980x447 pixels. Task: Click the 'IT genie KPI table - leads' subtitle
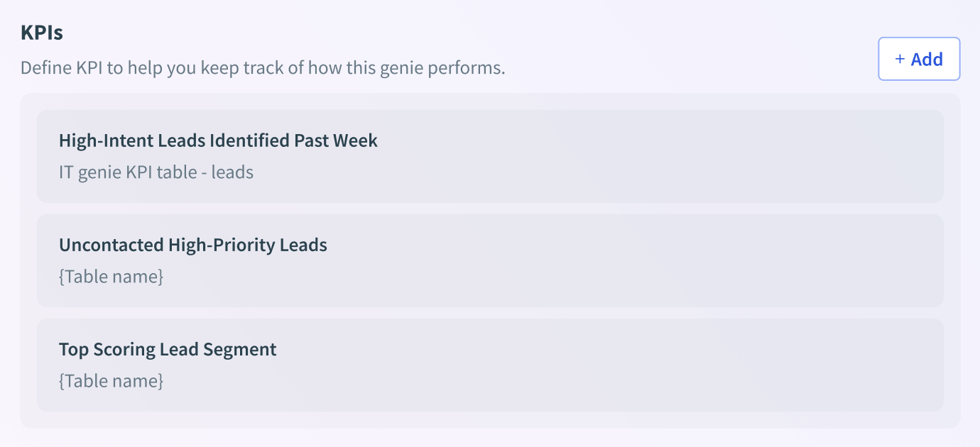click(156, 172)
